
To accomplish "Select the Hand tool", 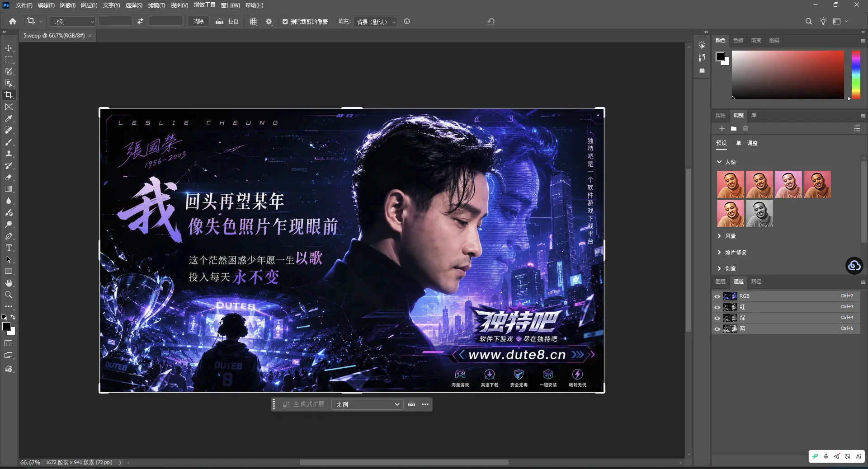I will [x=9, y=283].
